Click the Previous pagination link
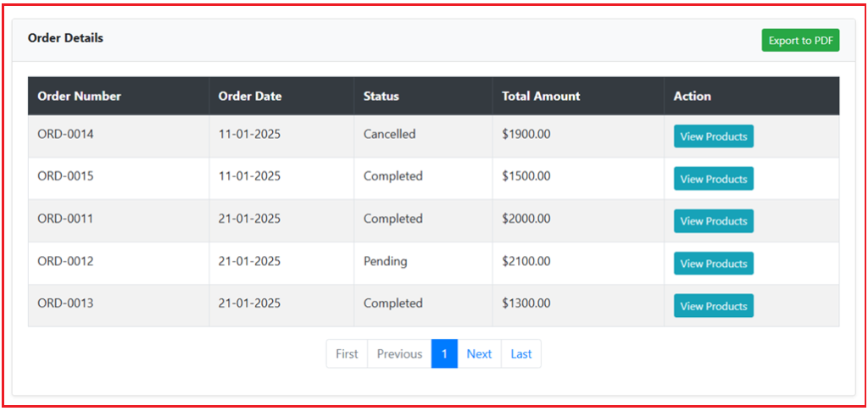Image resolution: width=868 pixels, height=411 pixels. coord(399,354)
